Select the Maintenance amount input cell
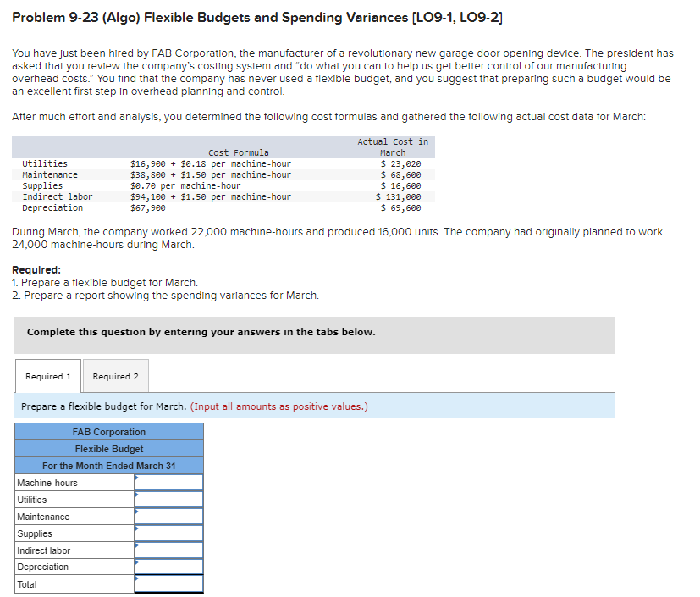Screen dimensions: 700x597 (168, 517)
